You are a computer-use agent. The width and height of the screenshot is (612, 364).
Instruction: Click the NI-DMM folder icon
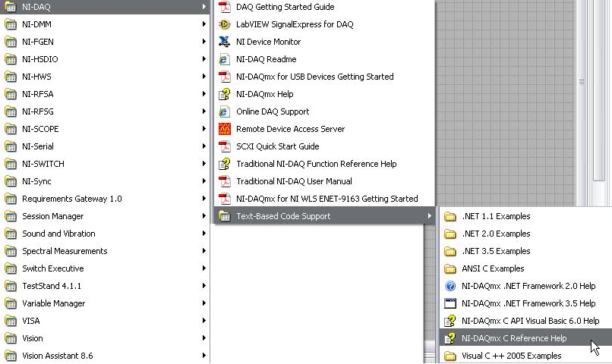[x=11, y=24]
